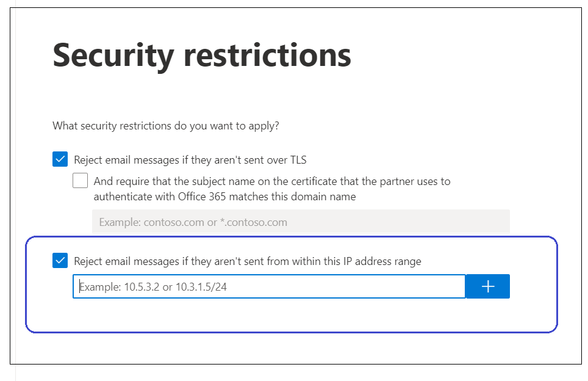Uncheck the reject messages not sent over TLS checkbox
The width and height of the screenshot is (588, 381).
click(60, 160)
